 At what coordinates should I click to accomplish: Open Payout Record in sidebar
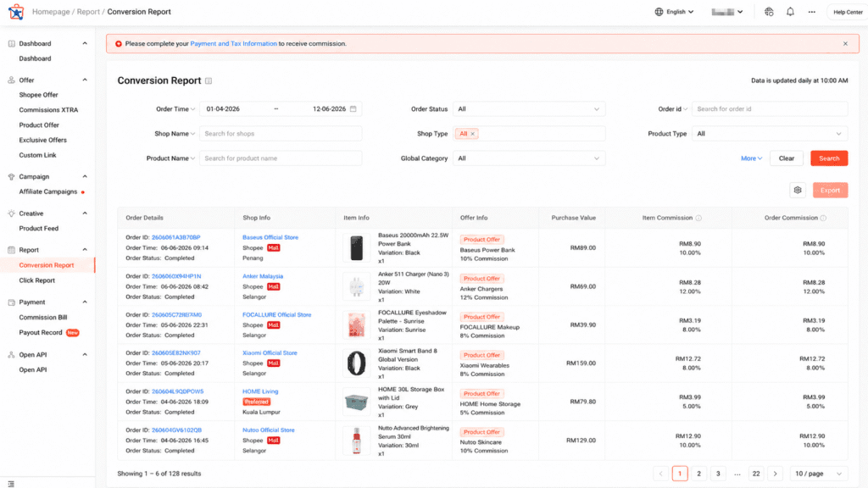tap(41, 332)
